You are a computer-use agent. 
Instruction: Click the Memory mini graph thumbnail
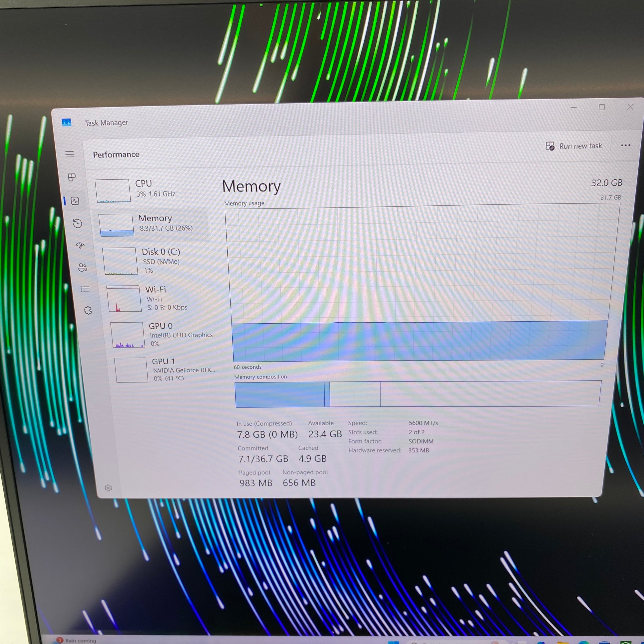[x=116, y=225]
